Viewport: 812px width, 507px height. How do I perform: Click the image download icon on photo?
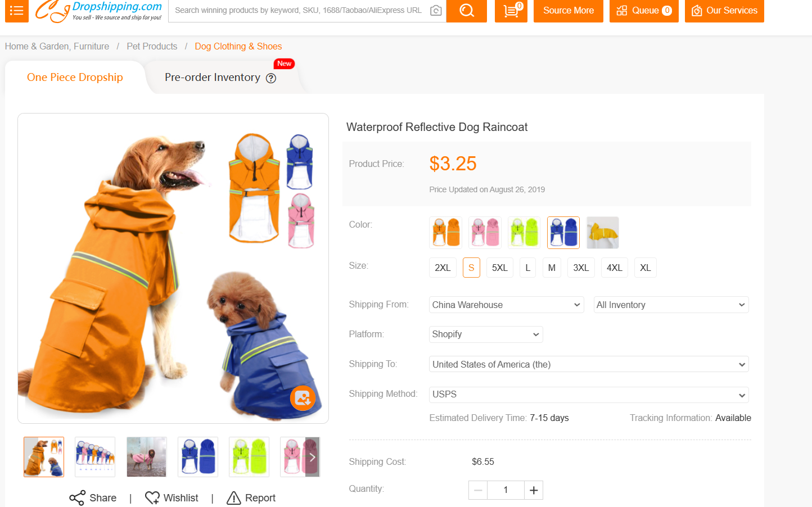click(303, 398)
